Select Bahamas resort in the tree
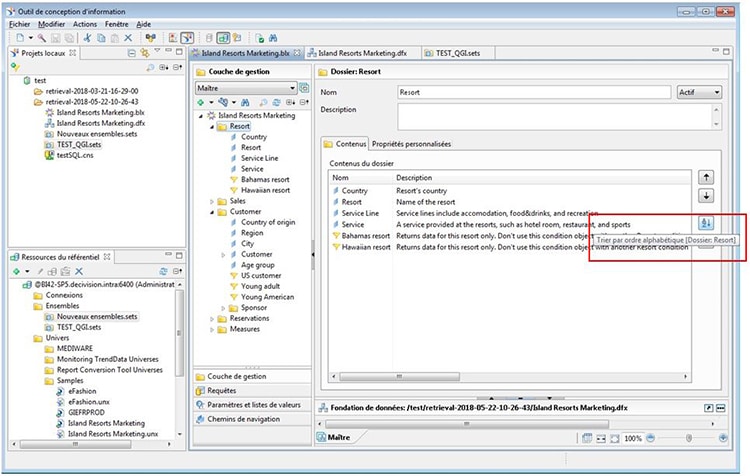 tap(265, 180)
